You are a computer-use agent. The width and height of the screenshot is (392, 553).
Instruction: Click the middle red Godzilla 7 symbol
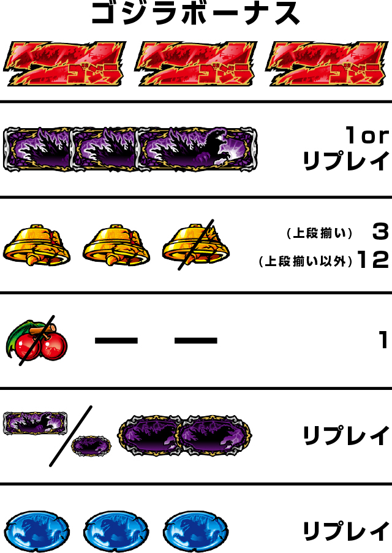point(195,64)
